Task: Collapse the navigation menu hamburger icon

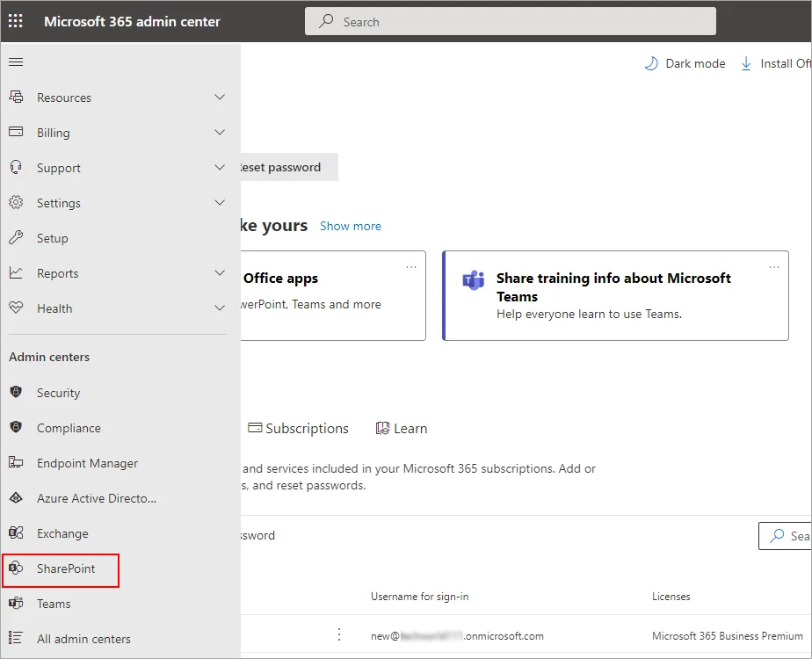Action: click(x=16, y=62)
